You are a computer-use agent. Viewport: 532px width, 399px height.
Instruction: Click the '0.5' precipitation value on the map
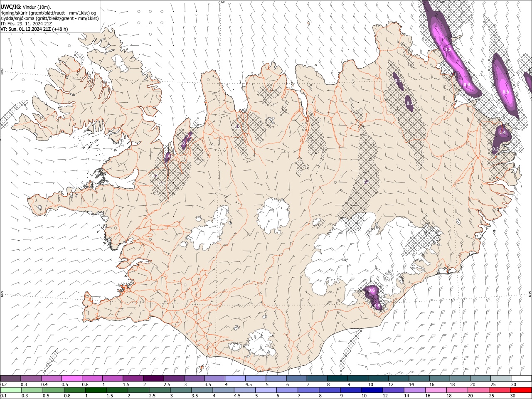(377, 306)
